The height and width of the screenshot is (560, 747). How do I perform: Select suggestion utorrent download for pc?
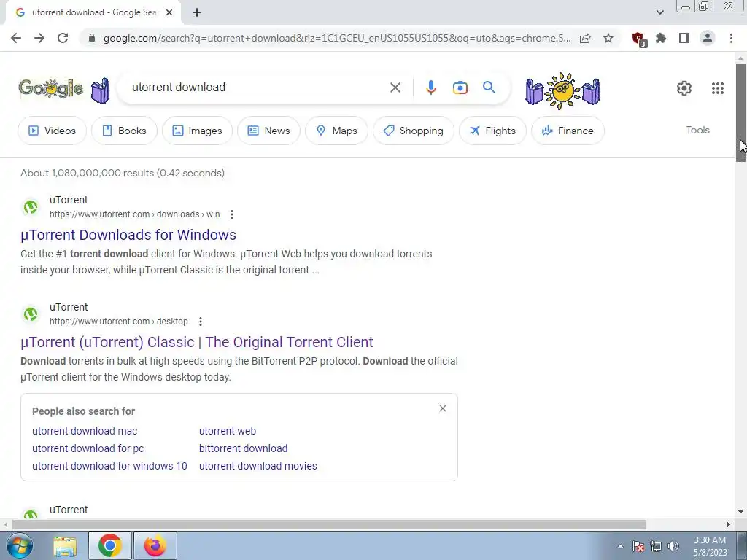click(88, 448)
